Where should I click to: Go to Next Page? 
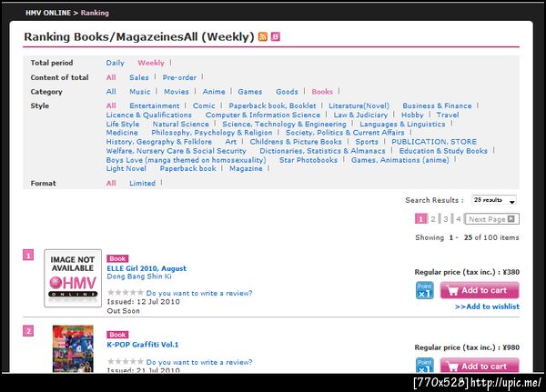pos(491,219)
